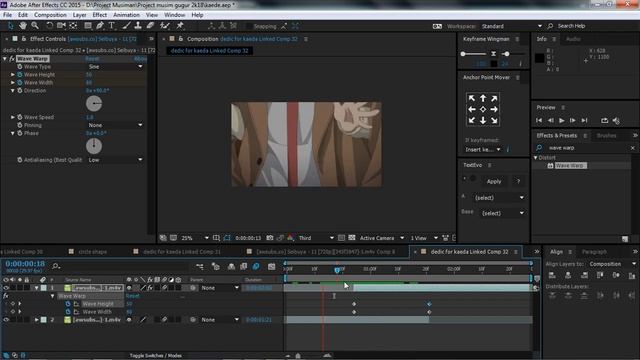
Task: Click the composition mini-flowchart icon in timeline
Action: 200,267
